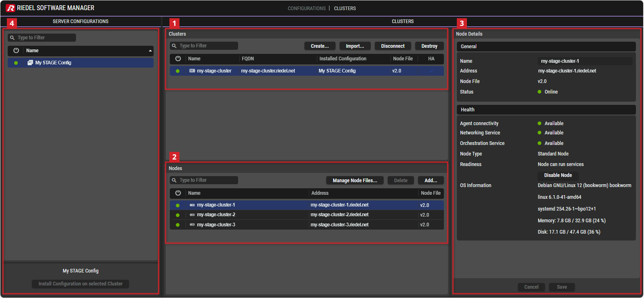
Task: Click Orchestration Service Available indicator dot
Action: click(x=539, y=143)
